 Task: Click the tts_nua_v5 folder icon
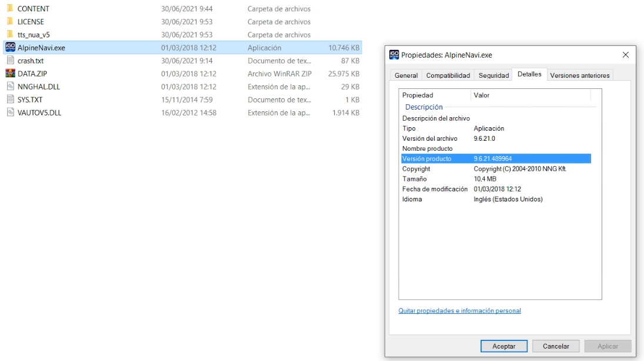click(10, 35)
